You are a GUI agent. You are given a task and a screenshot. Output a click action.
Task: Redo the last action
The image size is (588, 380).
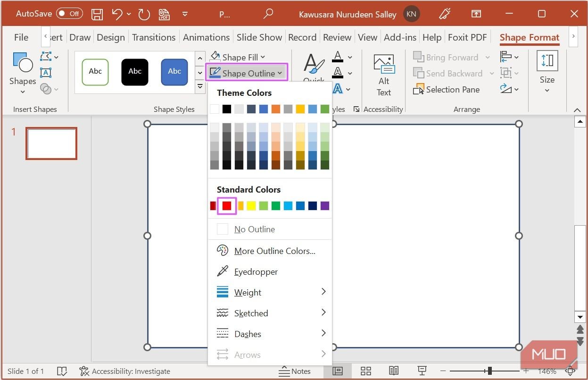[143, 14]
